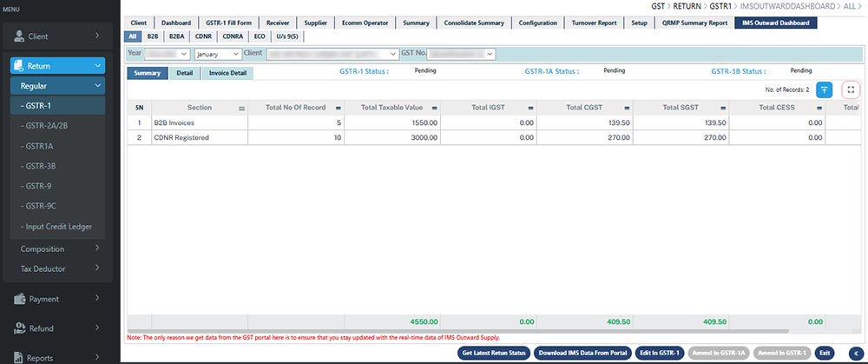Viewport: 868px width, 364px height.
Task: Click the Get Latest Return Status button
Action: tap(494, 353)
